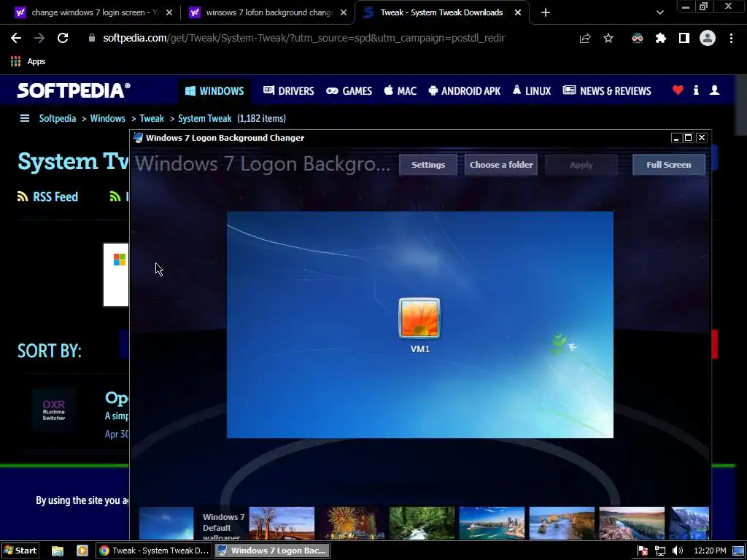Open the Linux category on Softpedia
Screen dimensions: 747x560
532,91
